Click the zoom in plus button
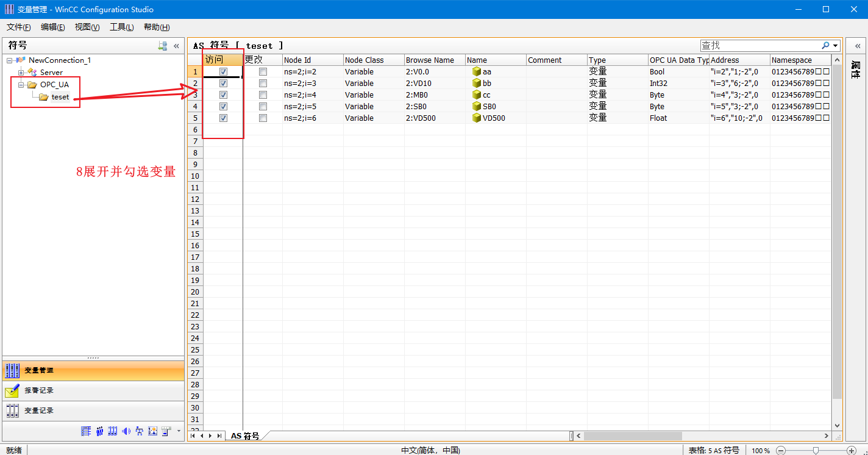Screen dimensions: 868x455 click(852, 450)
